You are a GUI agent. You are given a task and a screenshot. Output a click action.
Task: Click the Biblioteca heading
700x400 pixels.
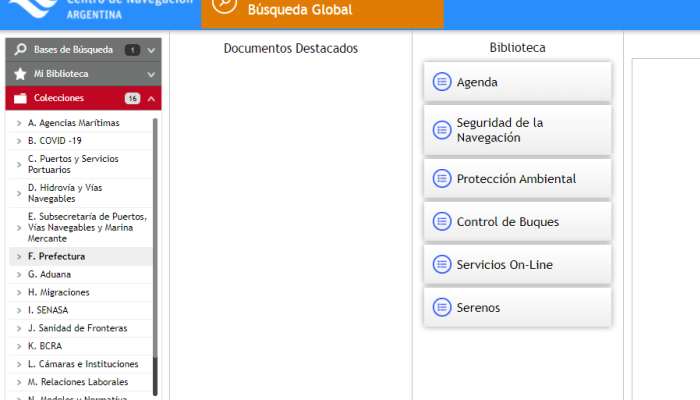point(517,47)
